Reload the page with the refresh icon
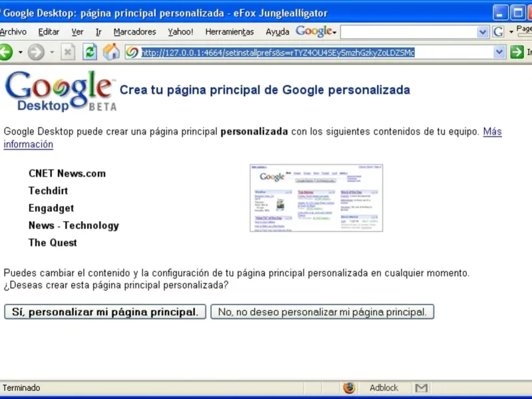Viewport: 532px width, 399px height. coord(90,53)
